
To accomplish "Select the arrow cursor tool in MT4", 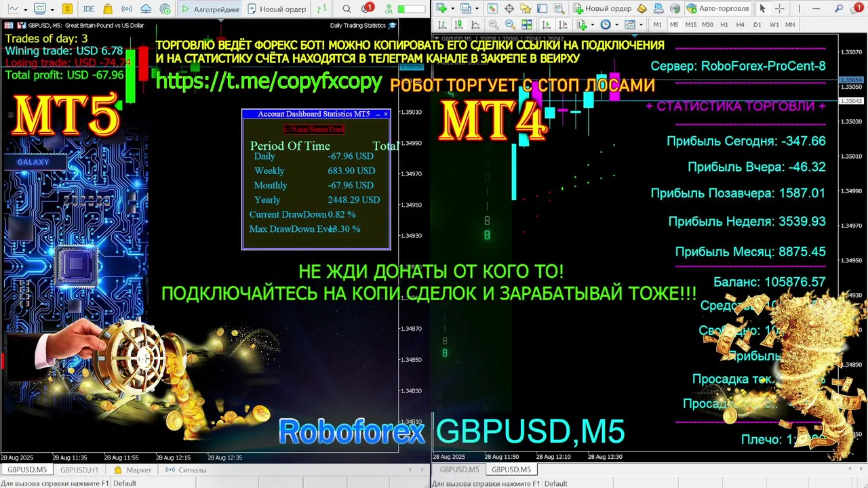I will click(x=762, y=8).
